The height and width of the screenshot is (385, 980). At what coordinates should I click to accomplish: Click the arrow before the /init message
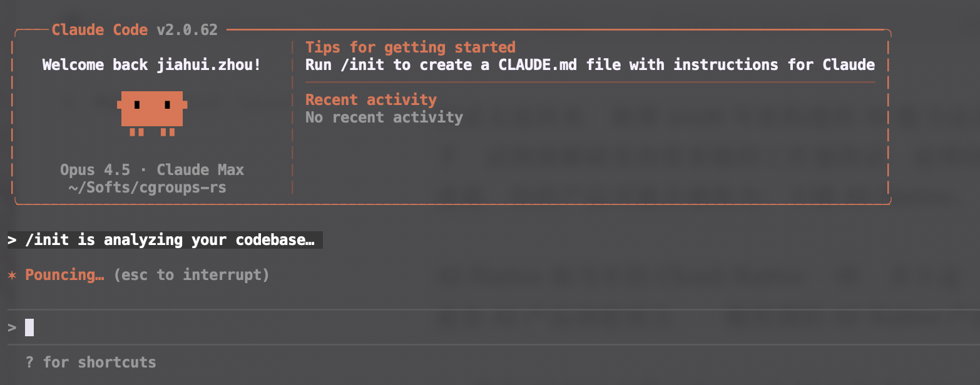click(x=12, y=241)
